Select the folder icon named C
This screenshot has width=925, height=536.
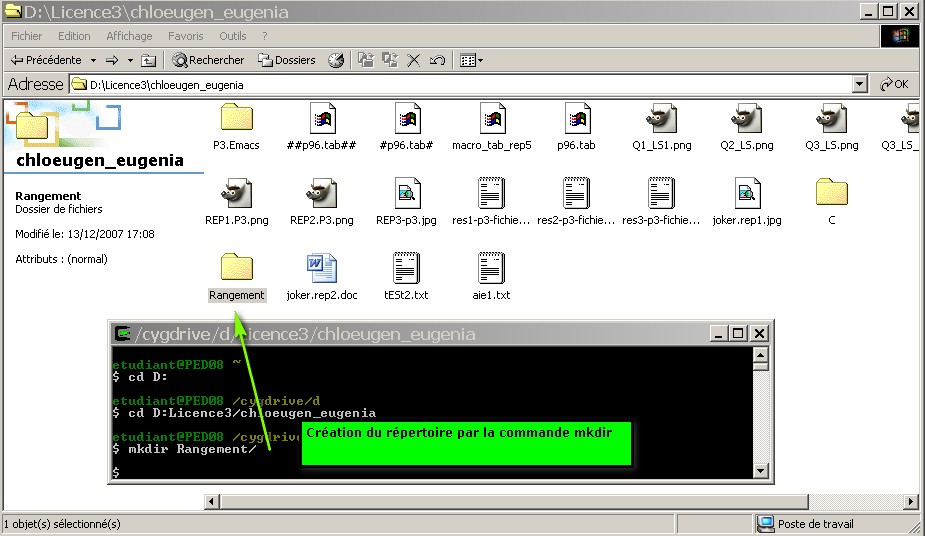click(x=832, y=192)
